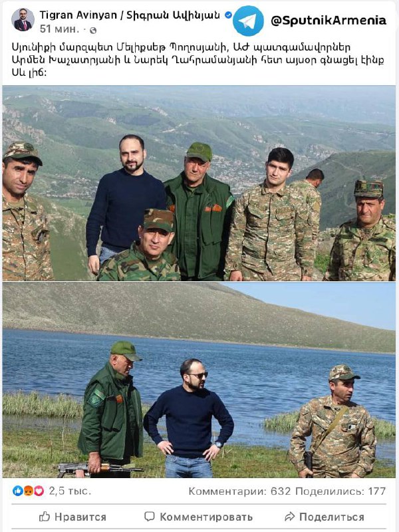Show the 177 shares count
The image size is (399, 532).
(340, 491)
